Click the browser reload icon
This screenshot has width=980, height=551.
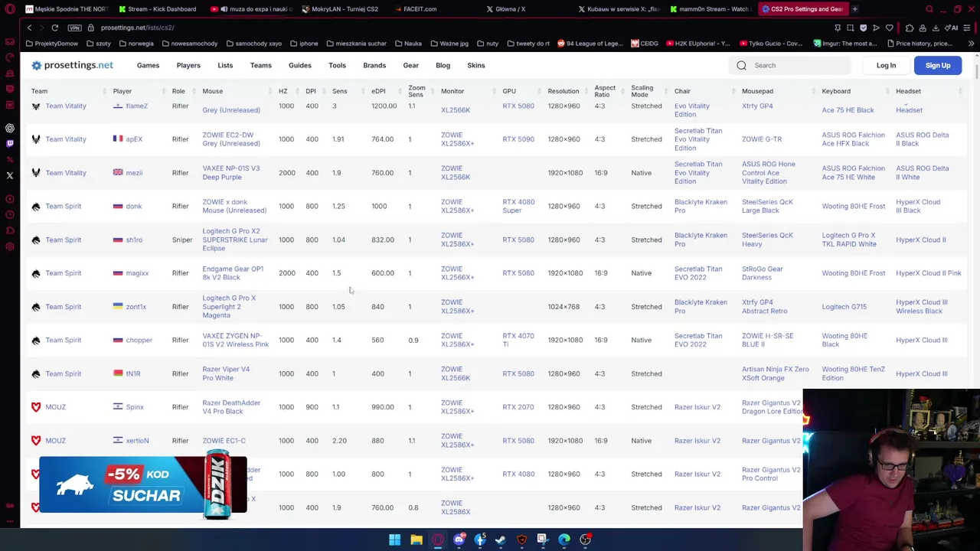click(55, 28)
